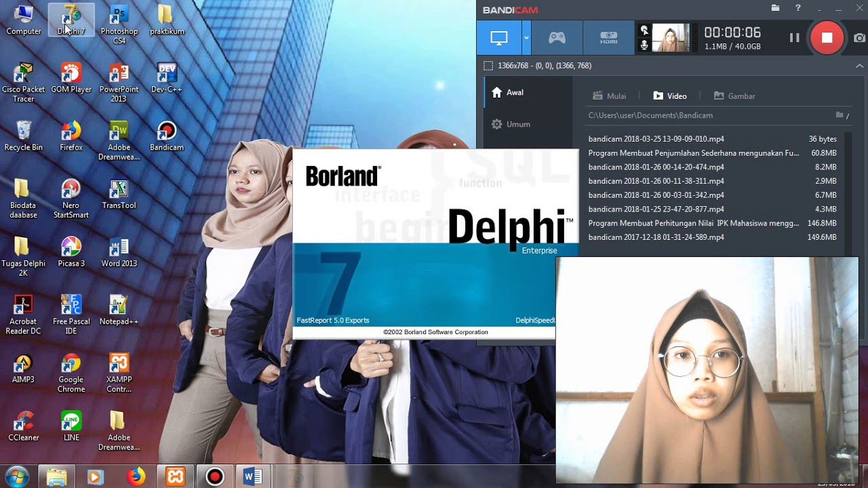Click webcam preview thumbnail in Bandicam toolbar

(670, 38)
